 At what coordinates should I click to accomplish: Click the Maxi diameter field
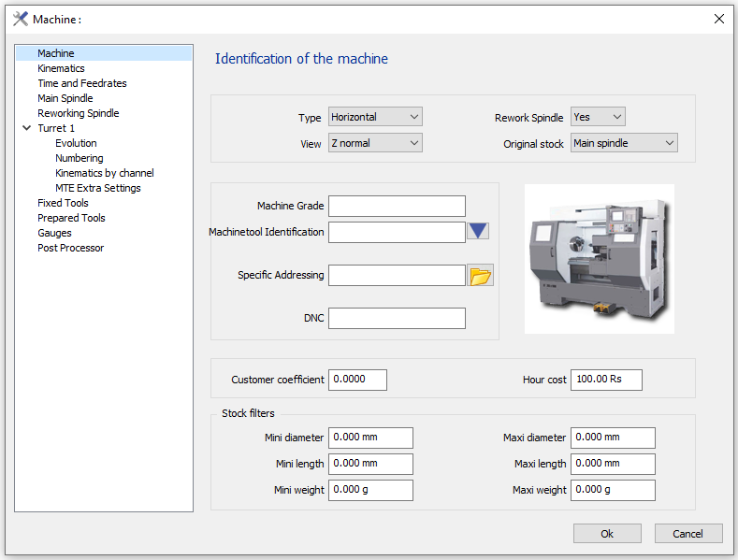click(613, 438)
